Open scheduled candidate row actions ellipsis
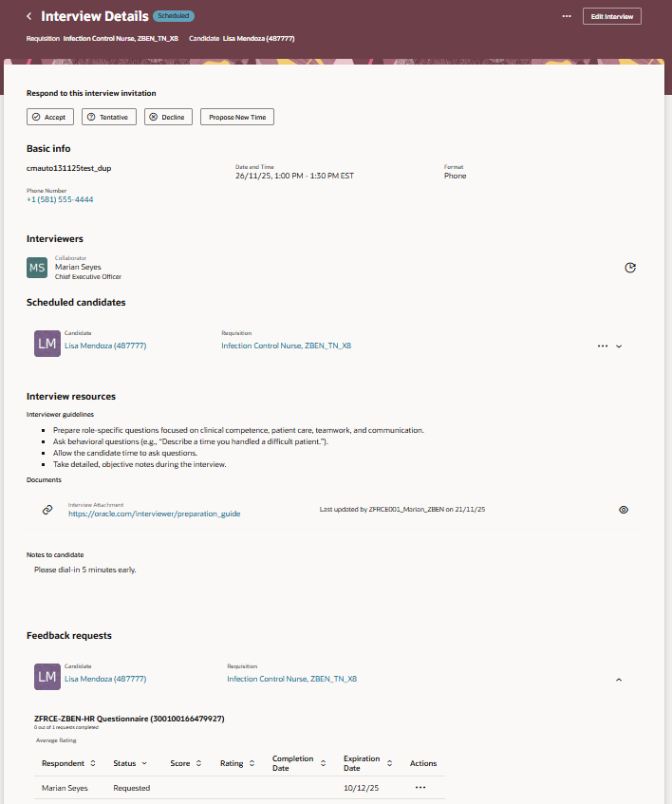The image size is (672, 804). pyautogui.click(x=603, y=346)
